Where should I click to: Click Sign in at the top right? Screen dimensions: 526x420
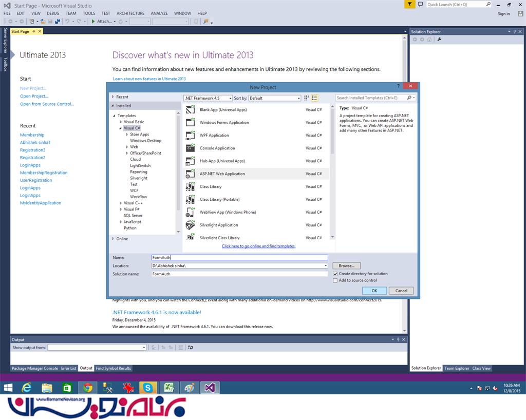503,14
